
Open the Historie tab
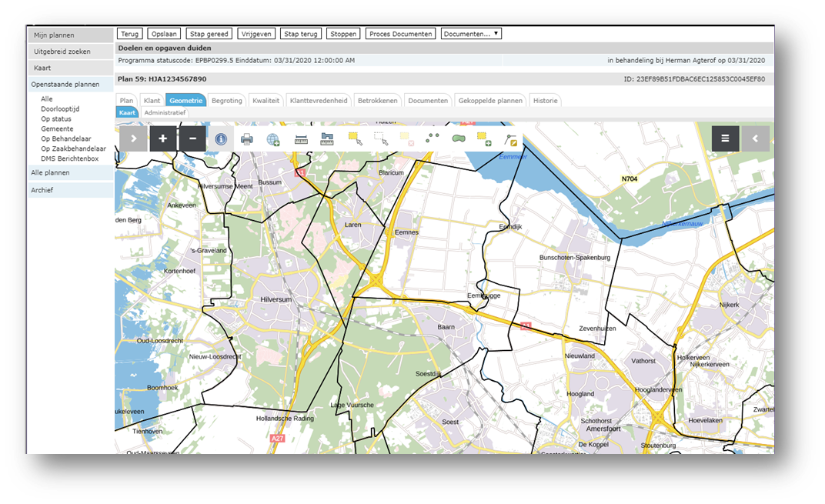[545, 101]
